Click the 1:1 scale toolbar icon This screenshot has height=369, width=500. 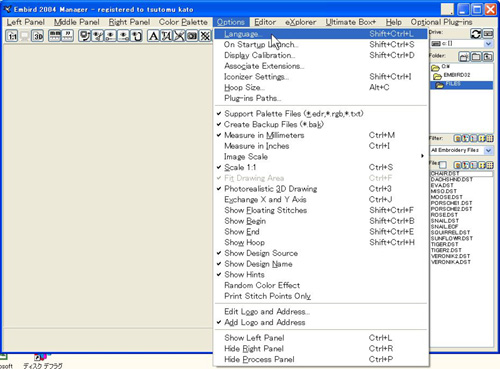pos(12,36)
